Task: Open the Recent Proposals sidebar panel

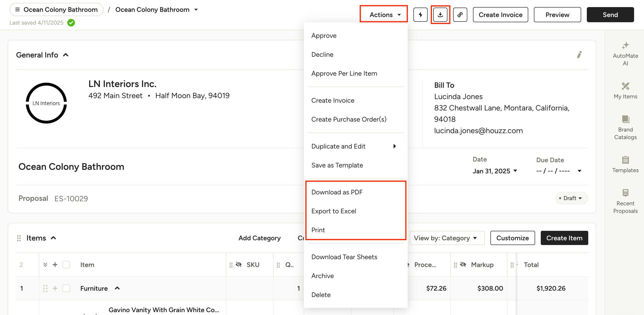Action: pyautogui.click(x=625, y=201)
